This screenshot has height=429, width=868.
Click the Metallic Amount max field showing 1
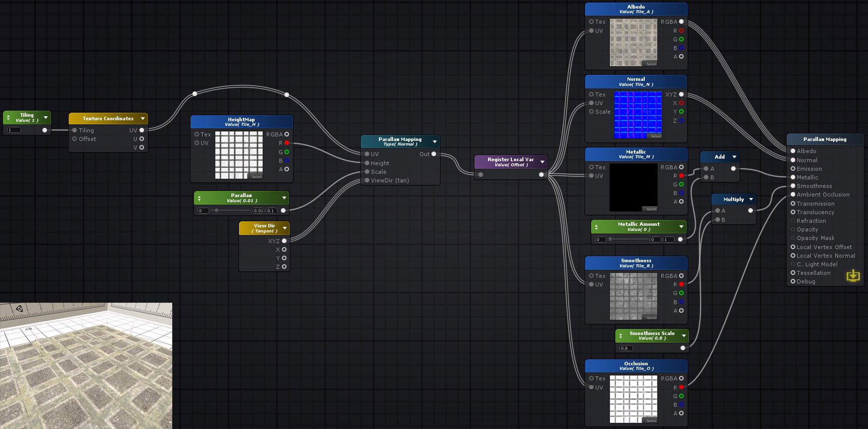pos(668,240)
